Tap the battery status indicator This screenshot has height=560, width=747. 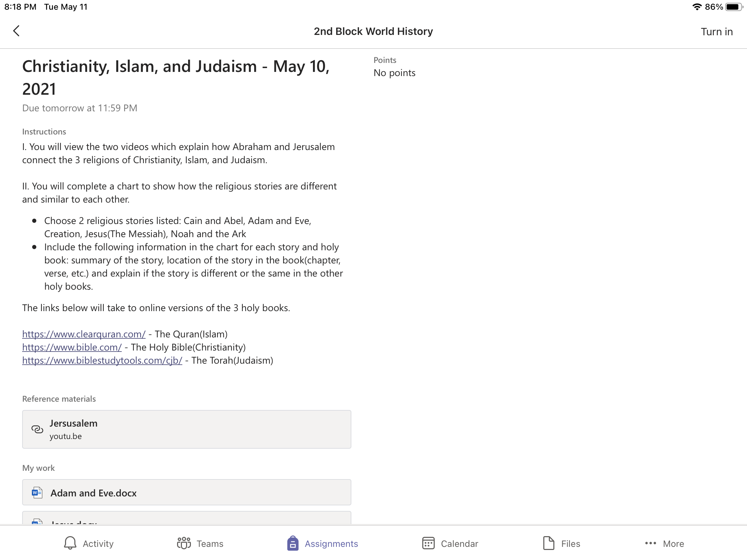pyautogui.click(x=734, y=7)
